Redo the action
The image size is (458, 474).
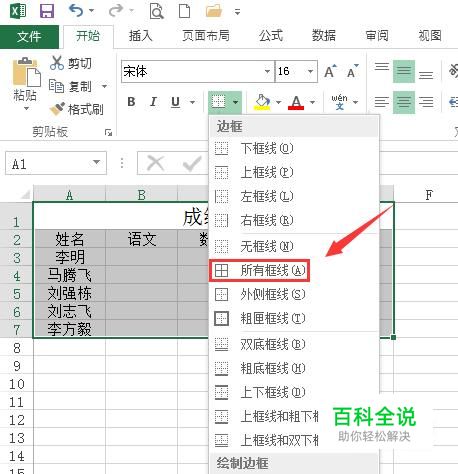(x=115, y=11)
